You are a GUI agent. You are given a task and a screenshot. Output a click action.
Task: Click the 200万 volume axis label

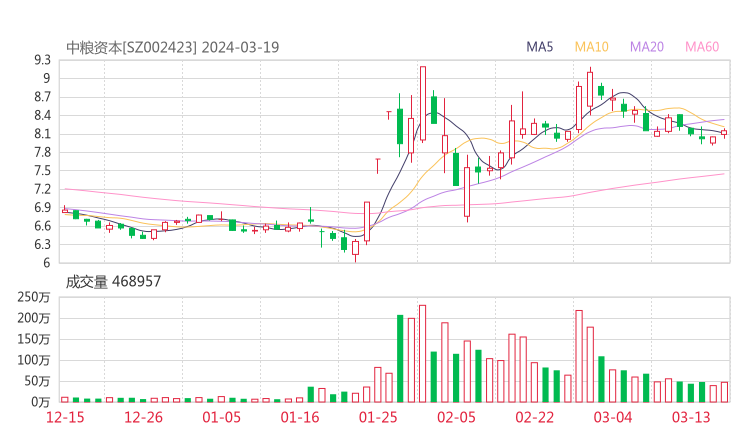pyautogui.click(x=34, y=318)
